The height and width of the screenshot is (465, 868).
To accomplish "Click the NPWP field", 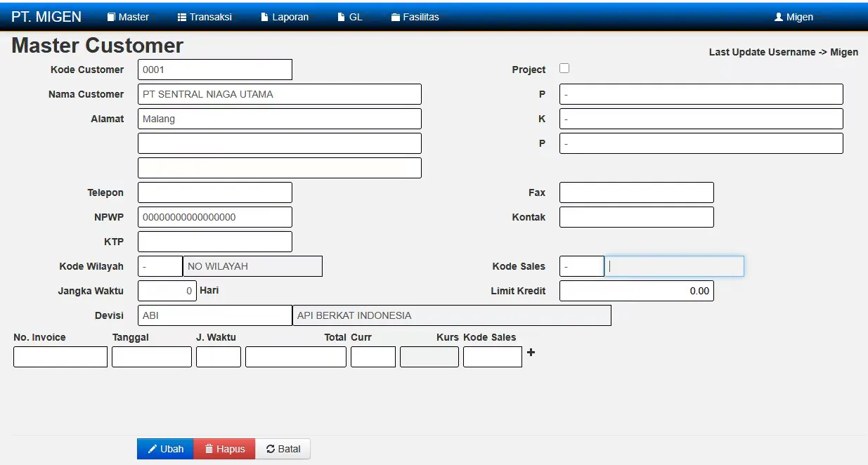I will pyautogui.click(x=215, y=217).
